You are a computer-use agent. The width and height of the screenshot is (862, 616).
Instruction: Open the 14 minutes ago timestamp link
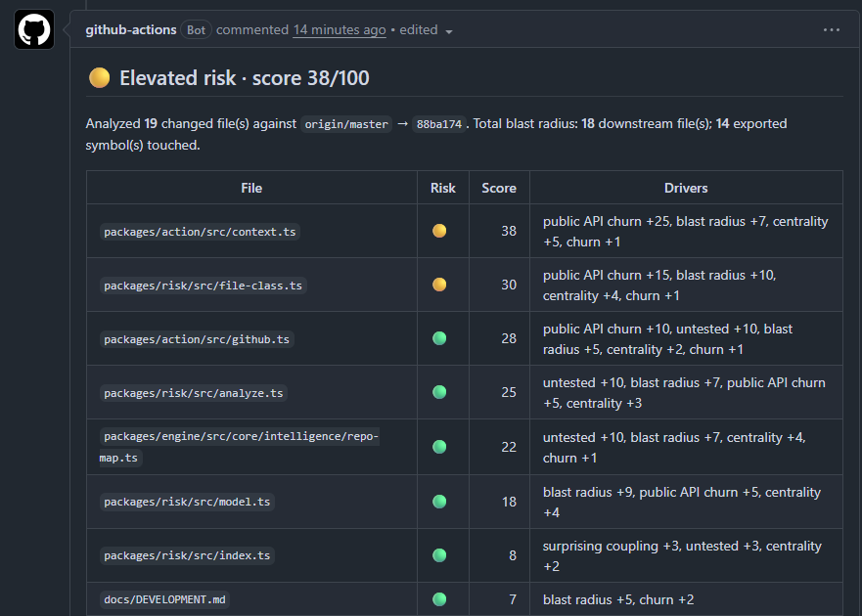point(340,29)
